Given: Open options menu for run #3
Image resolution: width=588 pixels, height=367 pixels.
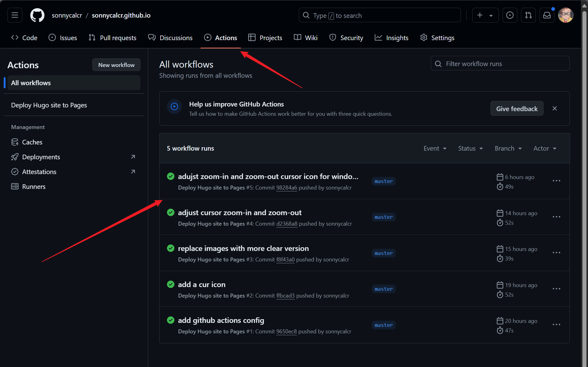Looking at the screenshot, I should [556, 252].
